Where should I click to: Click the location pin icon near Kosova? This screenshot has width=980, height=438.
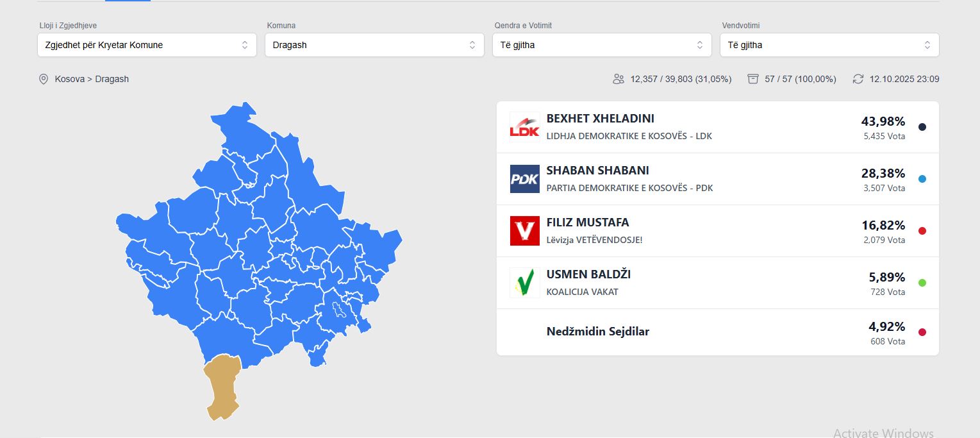(44, 79)
